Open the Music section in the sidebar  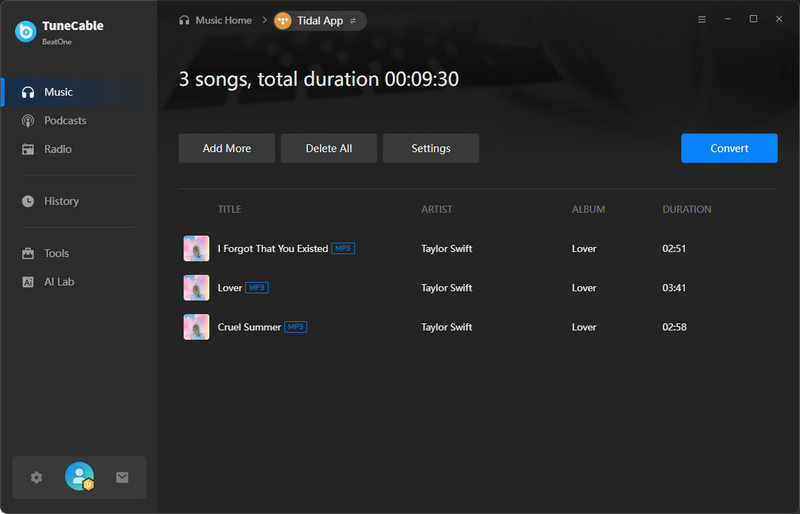coord(79,92)
